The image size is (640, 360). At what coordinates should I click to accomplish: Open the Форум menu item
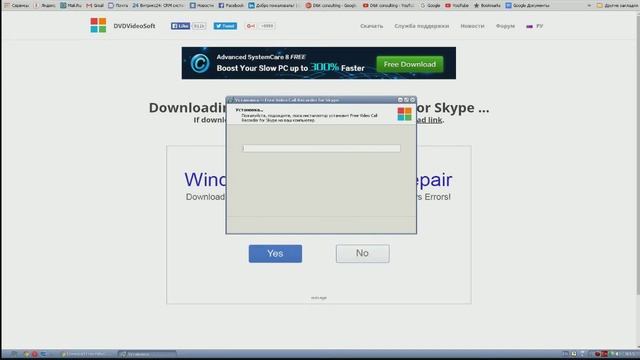click(505, 26)
